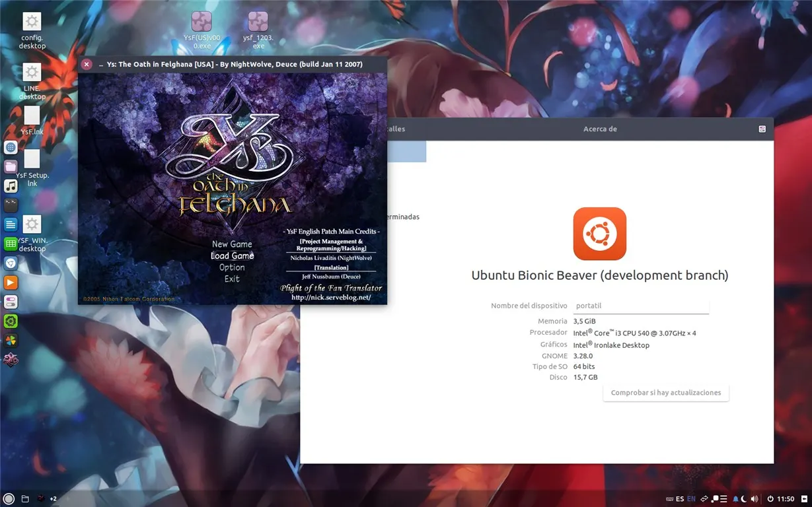The height and width of the screenshot is (507, 812).
Task: Launch the Chromium browser from the dock
Action: click(x=10, y=263)
